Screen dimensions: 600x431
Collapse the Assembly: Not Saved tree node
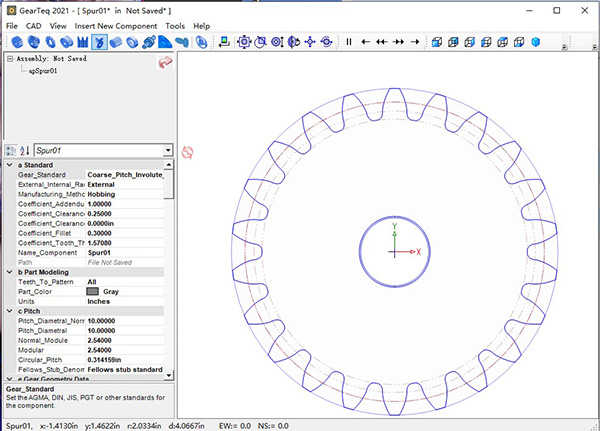(10, 59)
